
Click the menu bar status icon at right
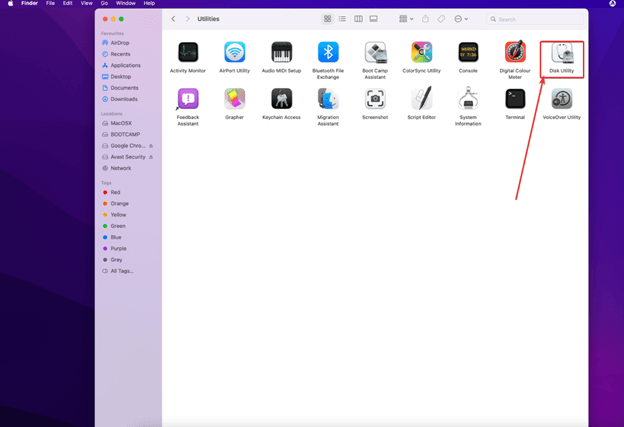click(612, 3)
